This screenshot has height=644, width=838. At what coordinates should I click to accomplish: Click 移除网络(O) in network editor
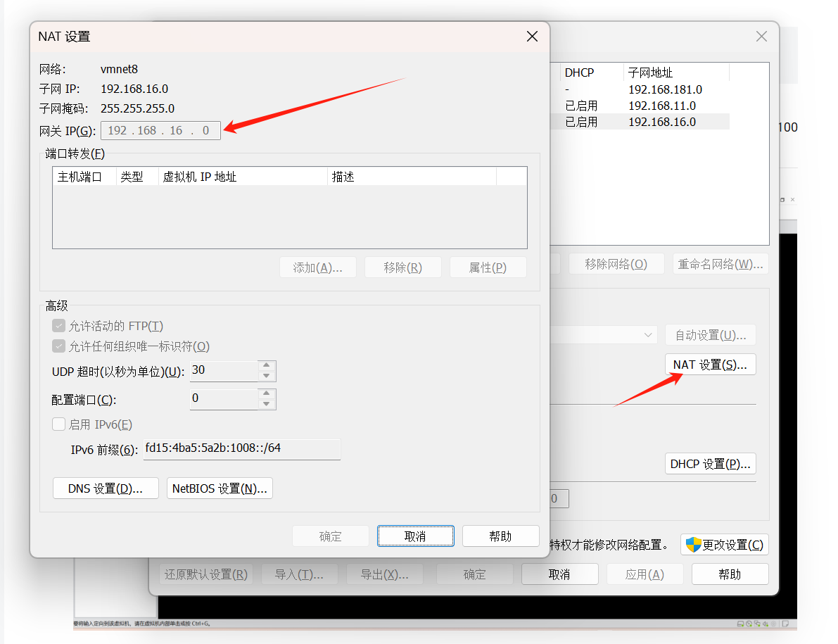pos(616,264)
